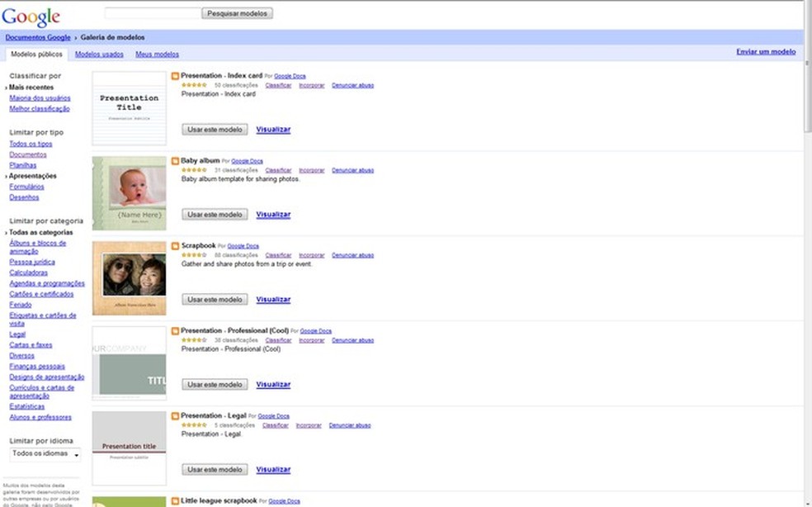Open Cartas e faxes category
The image size is (812, 507).
(31, 344)
